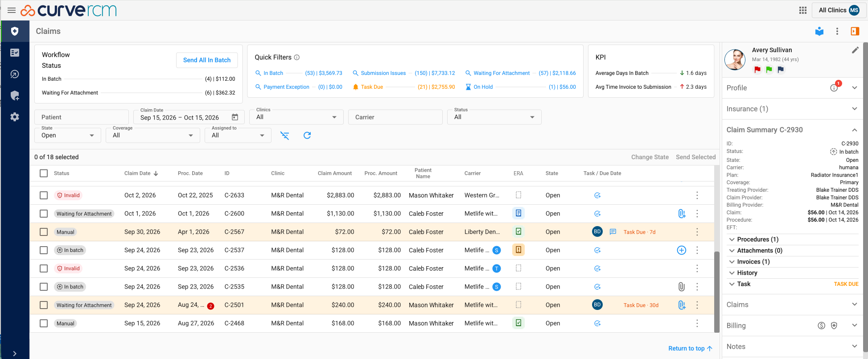Sort by Patient Name column header
Viewport: 868px width, 359px height.
423,173
